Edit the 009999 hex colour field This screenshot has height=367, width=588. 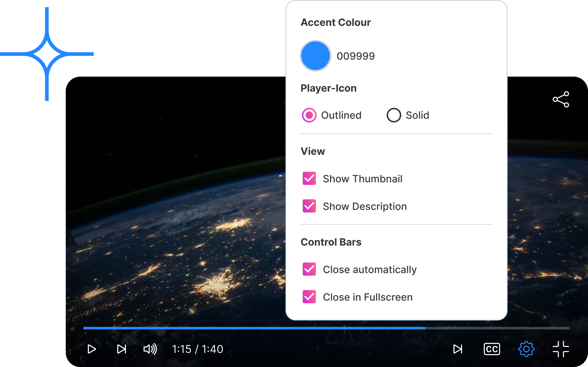pyautogui.click(x=356, y=56)
